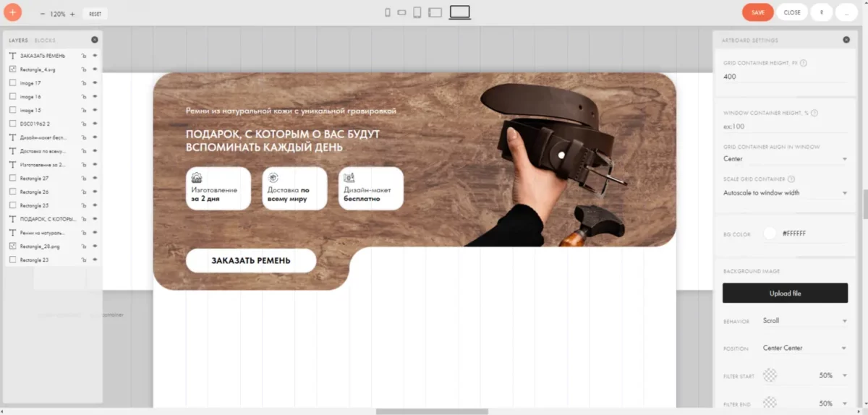868x415 pixels.
Task: Open help for Window Container Height
Action: (x=814, y=113)
